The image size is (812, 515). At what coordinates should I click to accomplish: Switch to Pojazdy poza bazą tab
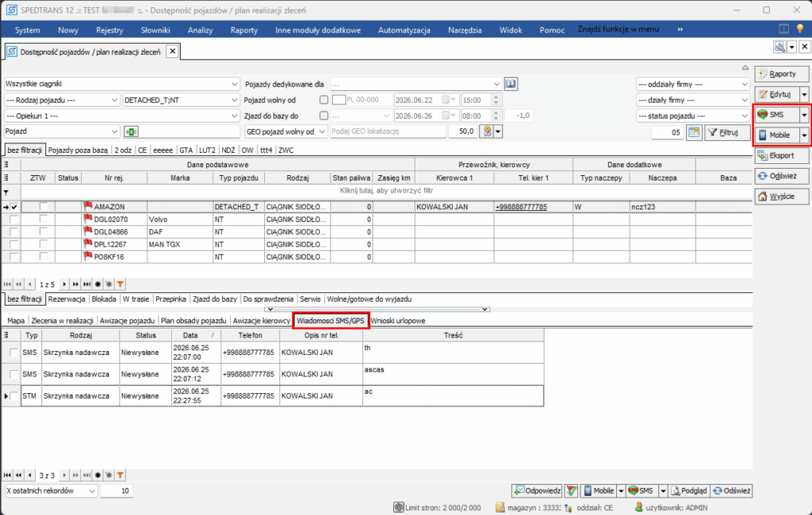[x=78, y=150]
